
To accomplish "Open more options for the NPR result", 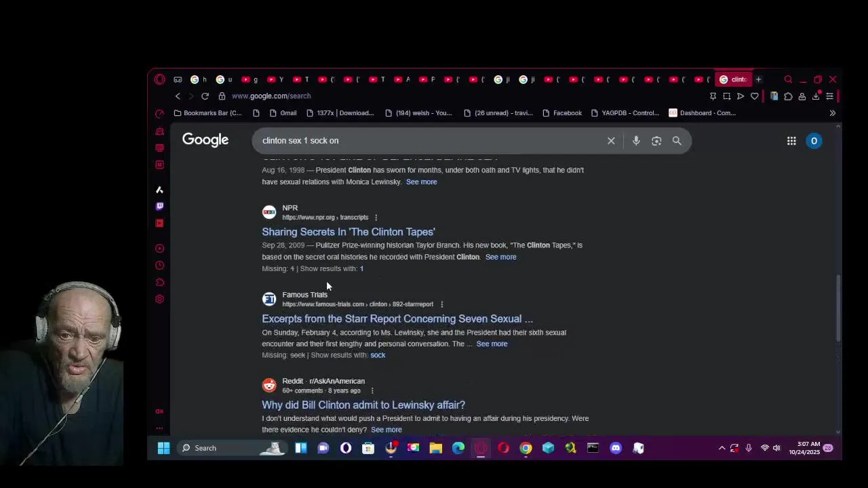I will 376,218.
